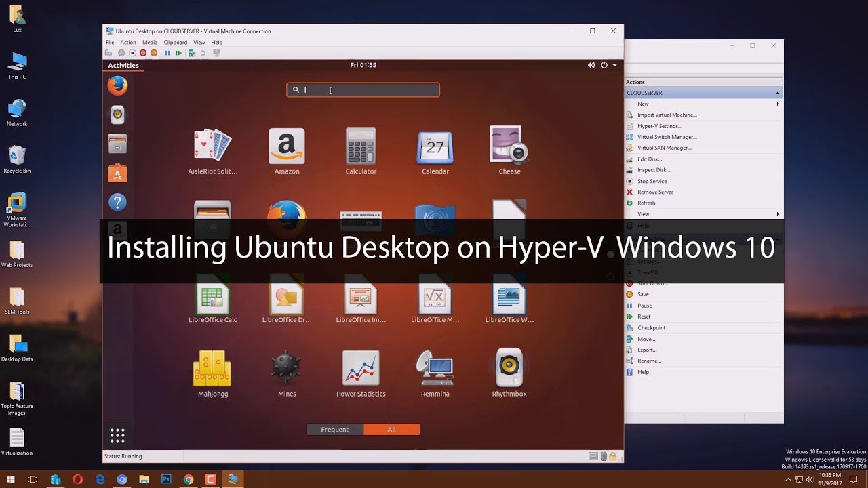Open Hyper-V Settings
This screenshot has width=868, height=488.
click(659, 126)
